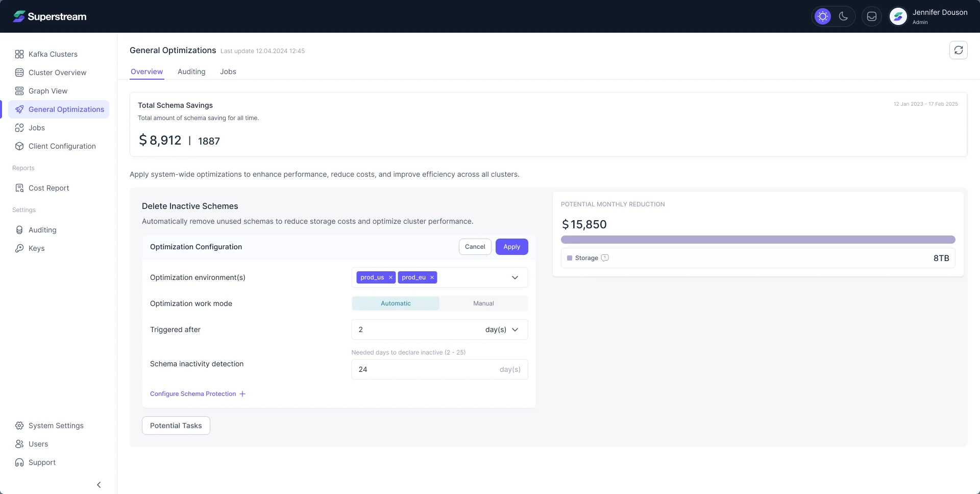
Task: Select General Optimizations sidebar item
Action: coord(59,109)
